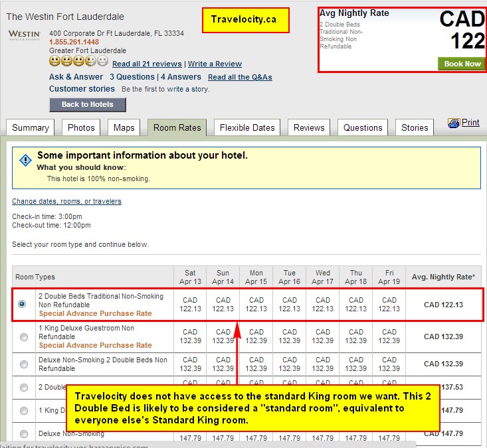Select Deluxe Non-Smoking 2 Double Beds radio
487x448 pixels.
pyautogui.click(x=24, y=364)
